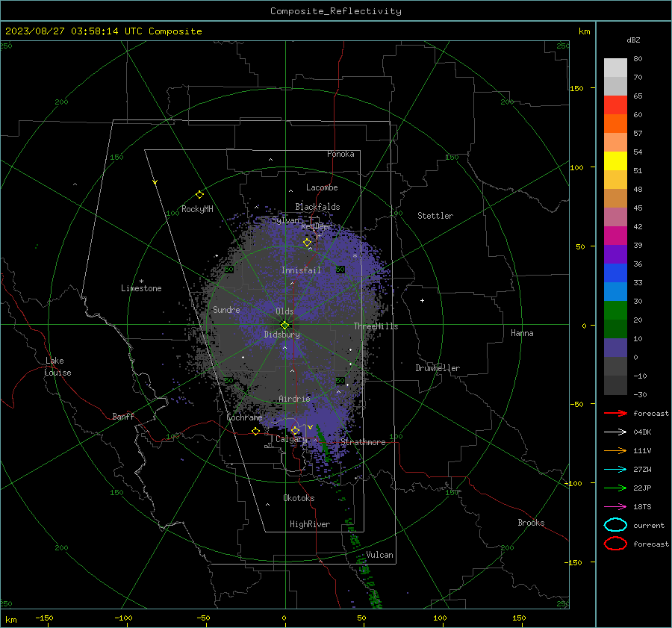The width and height of the screenshot is (672, 628).
Task: Click the Olds town label
Action: [284, 311]
